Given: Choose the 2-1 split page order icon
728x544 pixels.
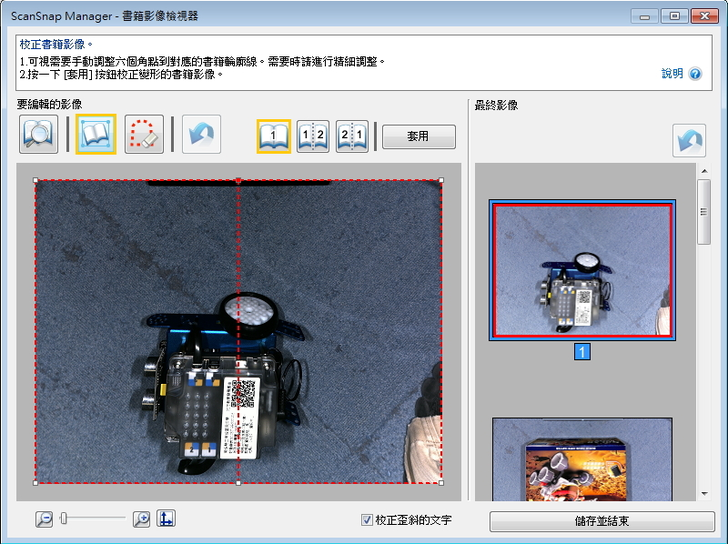Looking at the screenshot, I should (x=352, y=136).
